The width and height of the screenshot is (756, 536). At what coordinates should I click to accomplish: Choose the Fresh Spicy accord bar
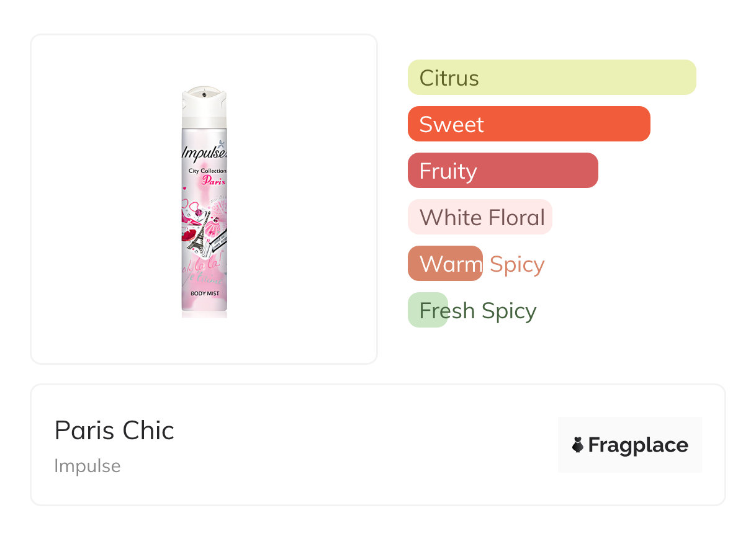[x=428, y=310]
